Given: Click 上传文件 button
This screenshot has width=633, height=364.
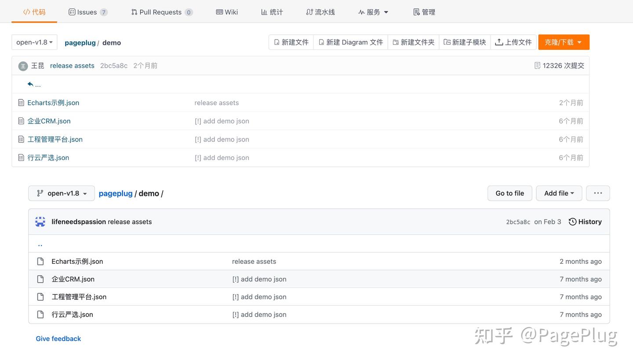Looking at the screenshot, I should tap(513, 42).
